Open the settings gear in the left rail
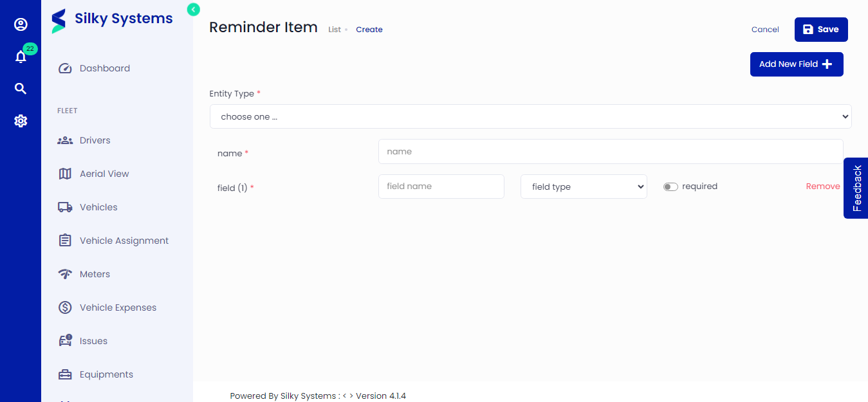This screenshot has width=868, height=402. tap(21, 120)
